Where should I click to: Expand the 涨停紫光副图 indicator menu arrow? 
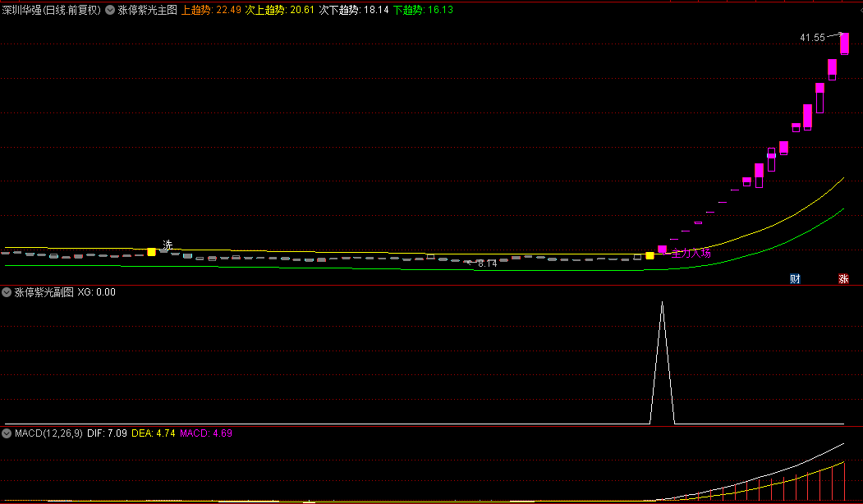click(x=7, y=292)
